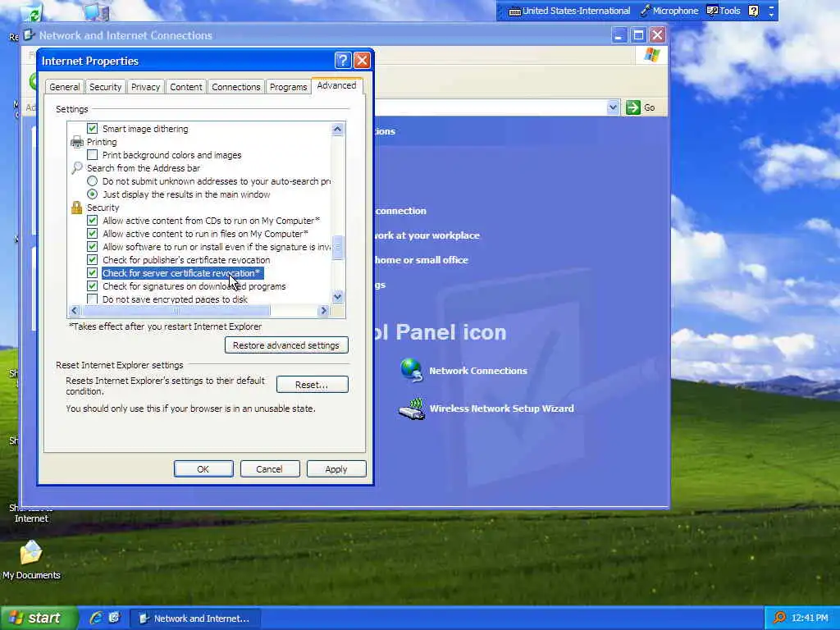Confirm with the OK button
The image size is (840, 630).
click(203, 468)
